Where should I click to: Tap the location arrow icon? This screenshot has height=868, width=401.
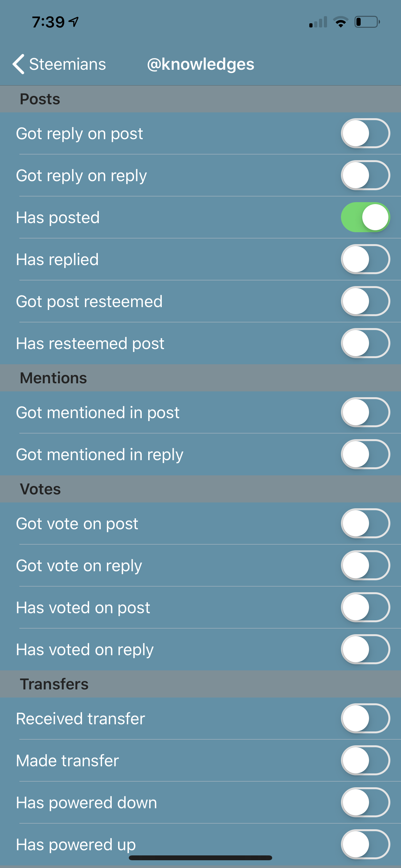pos(74,22)
